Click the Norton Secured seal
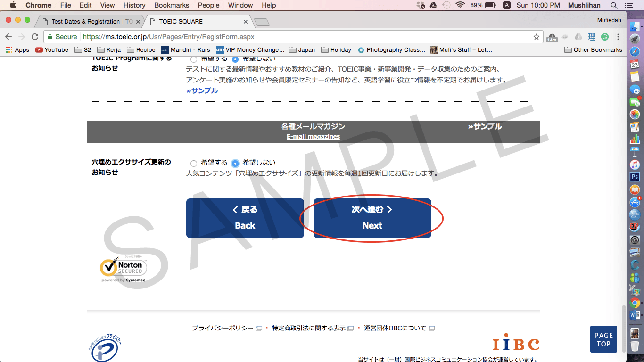This screenshot has width=644, height=362. 124,268
